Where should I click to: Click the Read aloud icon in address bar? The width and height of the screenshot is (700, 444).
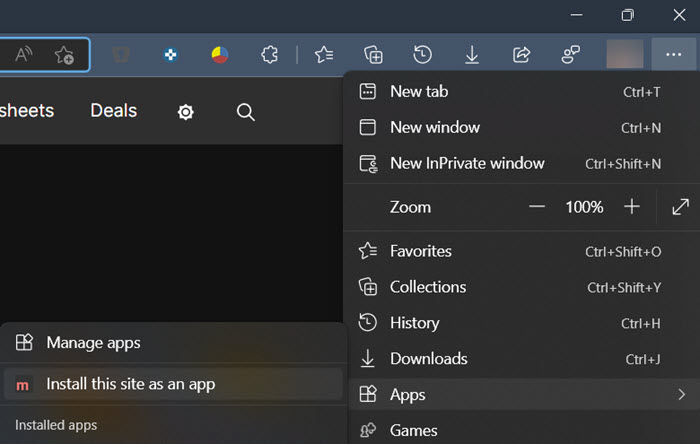tap(25, 55)
